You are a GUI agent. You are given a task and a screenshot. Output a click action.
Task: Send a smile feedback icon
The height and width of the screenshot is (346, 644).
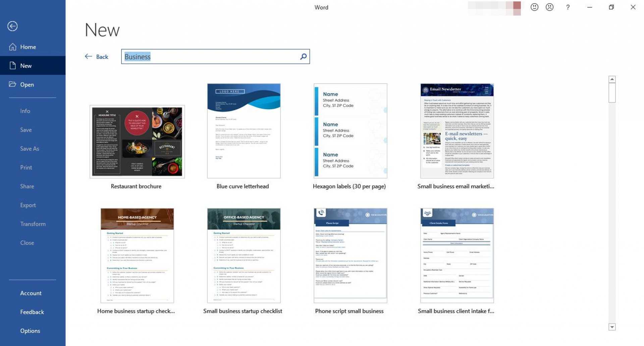(534, 7)
